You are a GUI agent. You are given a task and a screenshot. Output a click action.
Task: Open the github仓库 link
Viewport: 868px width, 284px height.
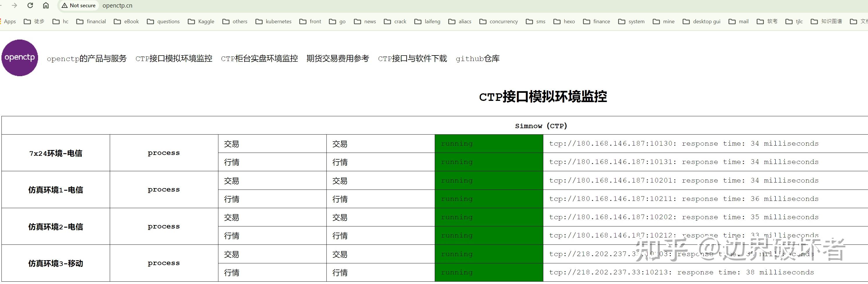(478, 58)
